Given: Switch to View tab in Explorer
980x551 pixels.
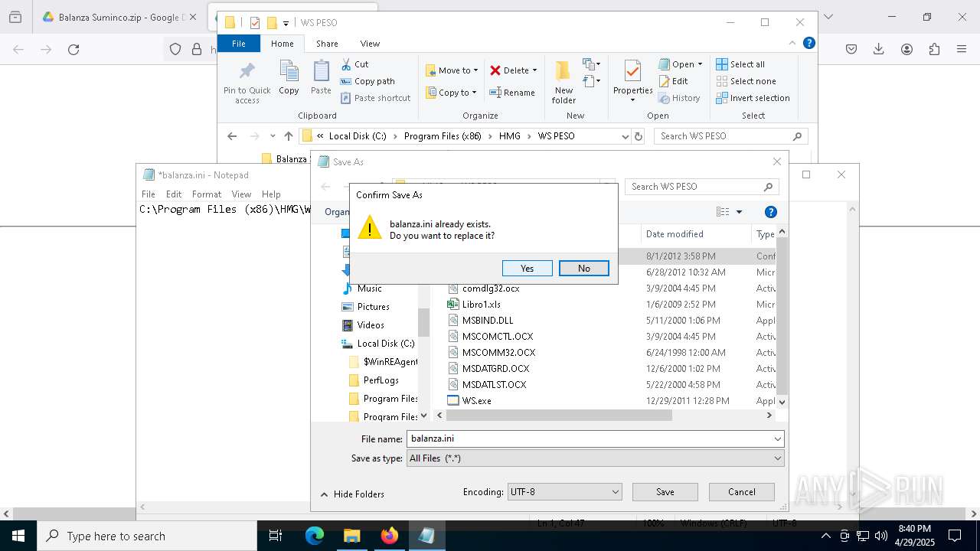Looking at the screenshot, I should pos(370,44).
